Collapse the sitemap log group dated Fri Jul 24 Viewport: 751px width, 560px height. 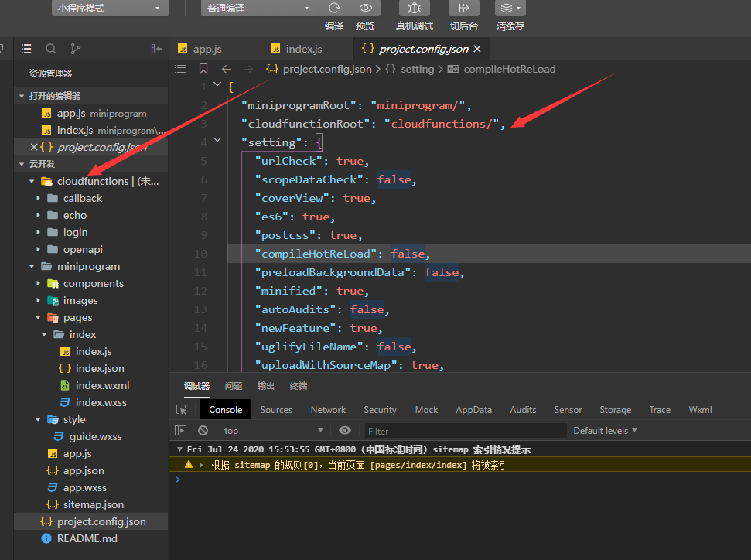pyautogui.click(x=179, y=449)
